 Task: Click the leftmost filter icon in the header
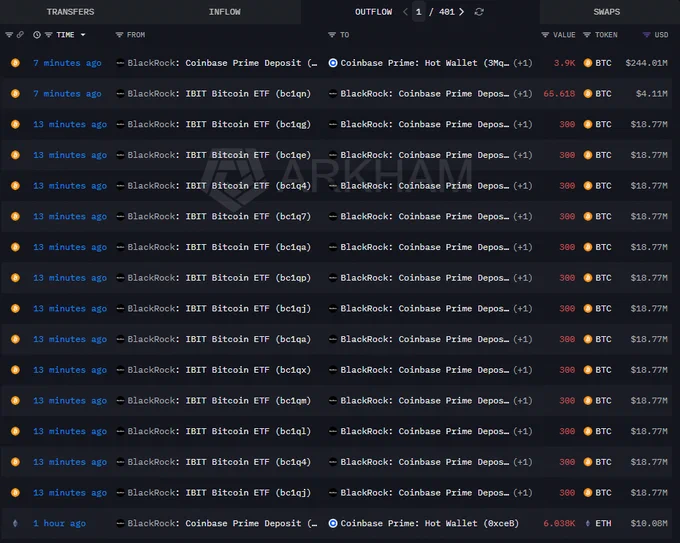coord(9,35)
